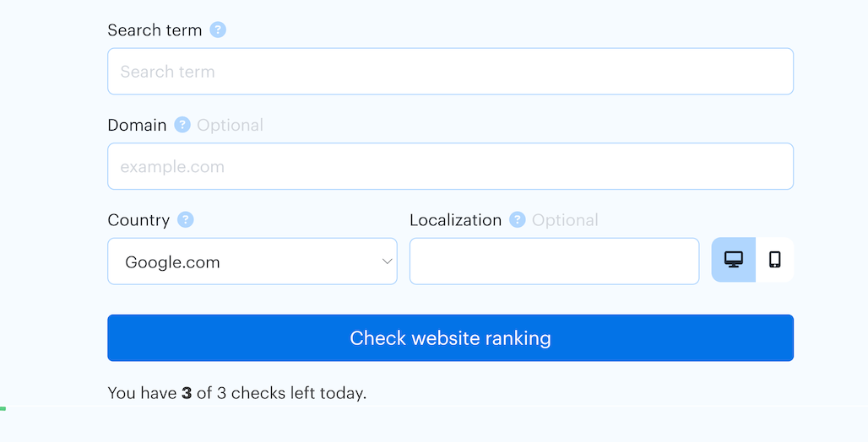868x442 pixels.
Task: Click the remaining checks counter text
Action: [237, 393]
